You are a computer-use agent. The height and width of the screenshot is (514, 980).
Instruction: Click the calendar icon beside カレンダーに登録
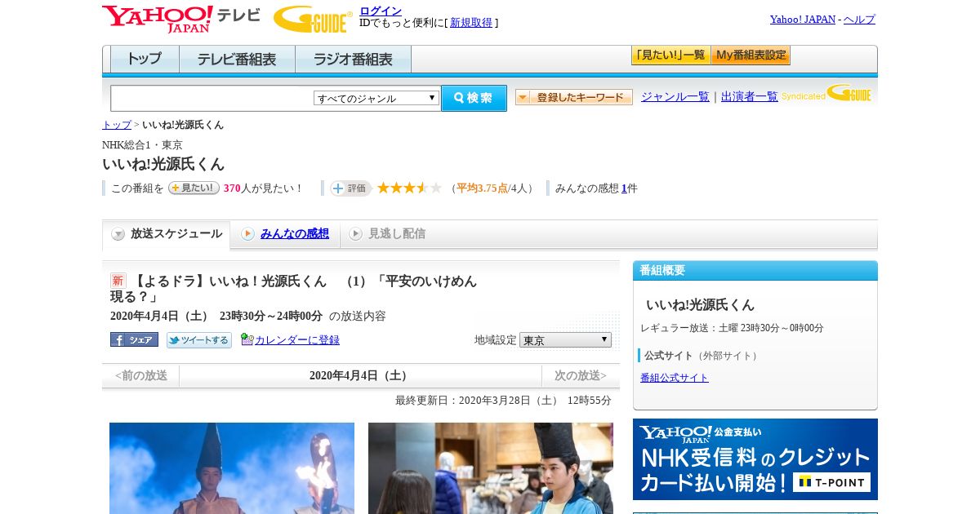click(247, 339)
